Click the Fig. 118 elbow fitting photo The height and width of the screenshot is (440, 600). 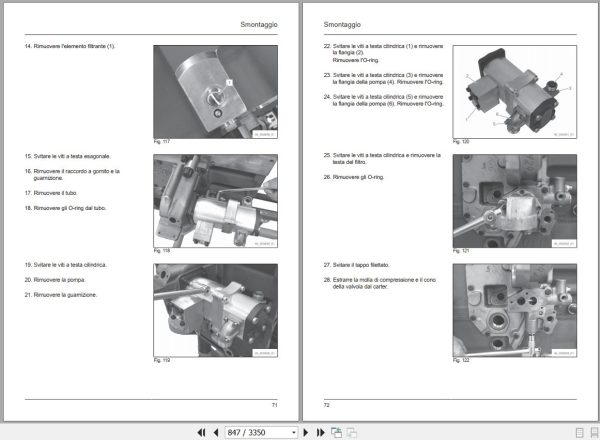[x=215, y=201]
